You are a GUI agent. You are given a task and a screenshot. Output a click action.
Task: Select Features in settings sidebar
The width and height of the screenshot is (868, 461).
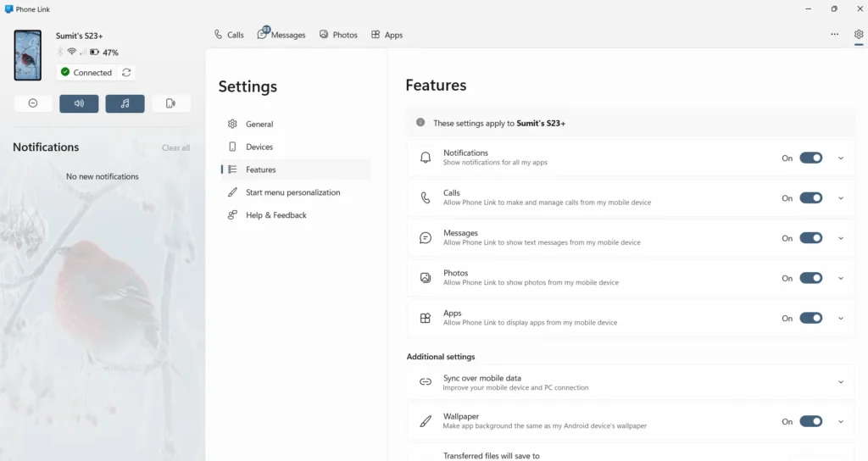[296, 169]
